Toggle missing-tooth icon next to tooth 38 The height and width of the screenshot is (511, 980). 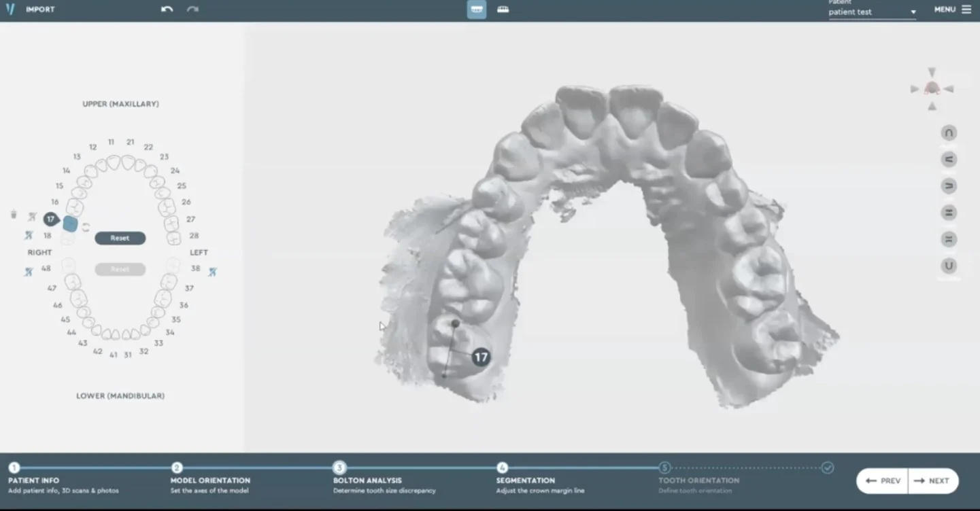(x=212, y=272)
